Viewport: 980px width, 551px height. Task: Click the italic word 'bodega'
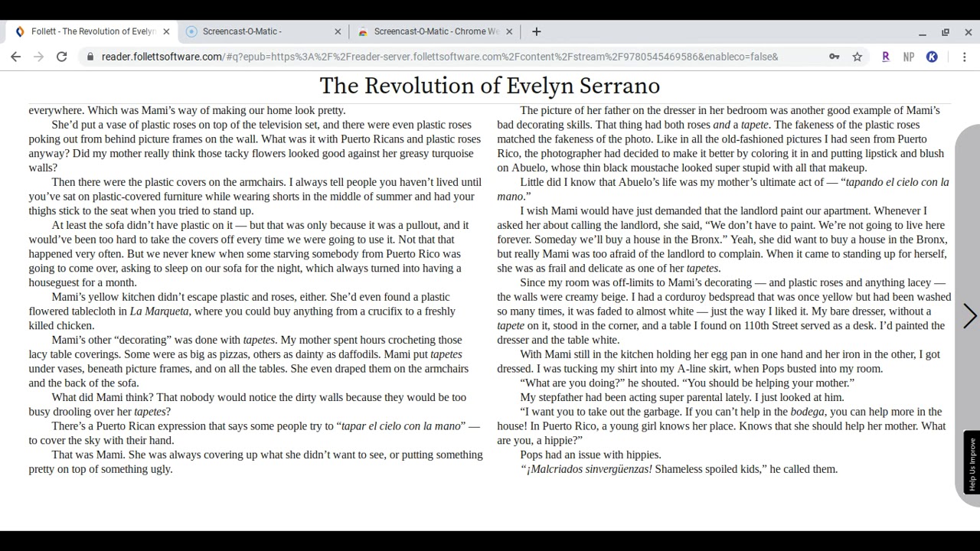807,412
